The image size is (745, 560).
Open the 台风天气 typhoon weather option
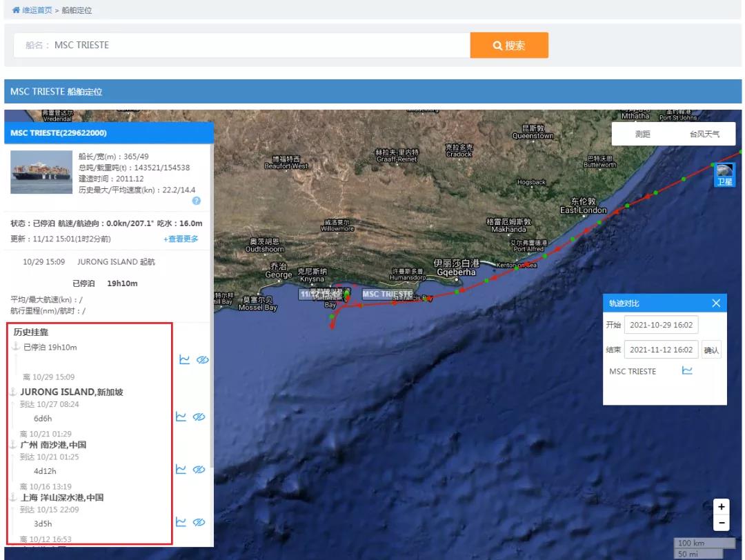pyautogui.click(x=704, y=134)
